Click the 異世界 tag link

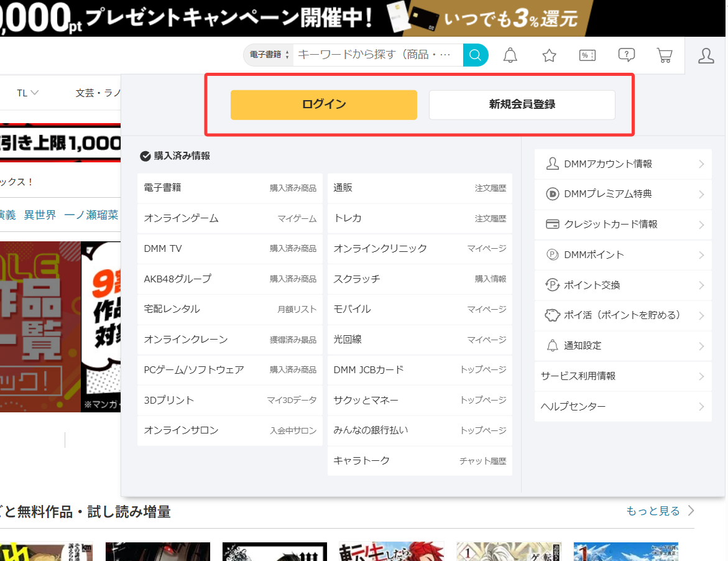point(40,215)
